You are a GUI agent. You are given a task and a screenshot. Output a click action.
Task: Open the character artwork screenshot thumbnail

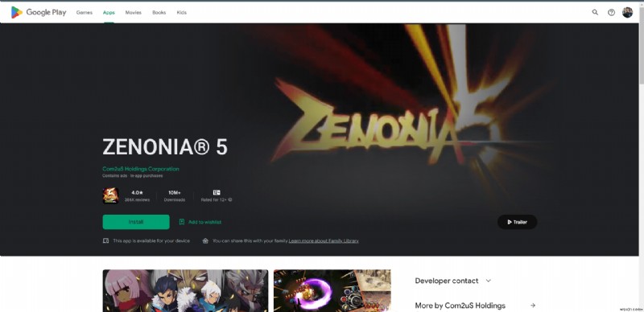point(185,290)
